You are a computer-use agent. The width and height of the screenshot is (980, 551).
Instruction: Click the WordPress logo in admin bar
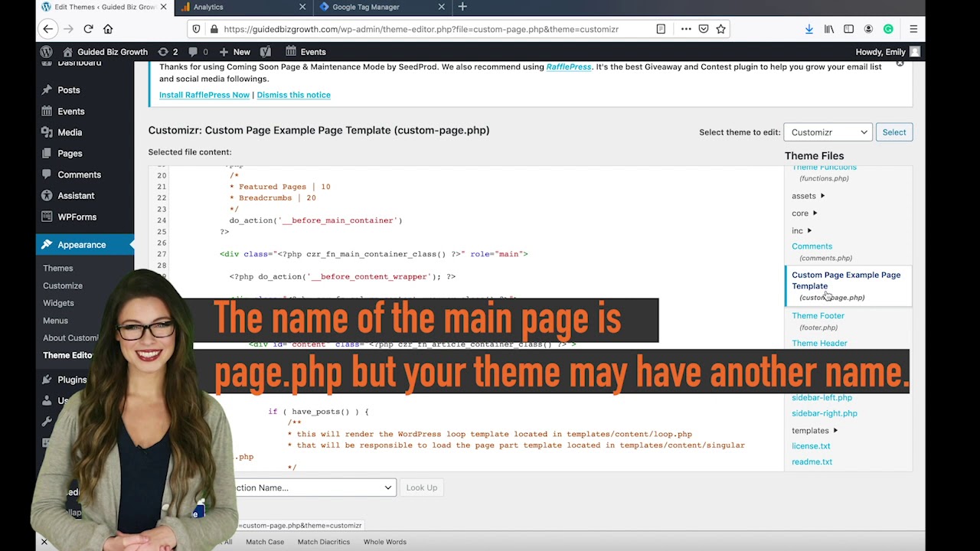click(47, 52)
